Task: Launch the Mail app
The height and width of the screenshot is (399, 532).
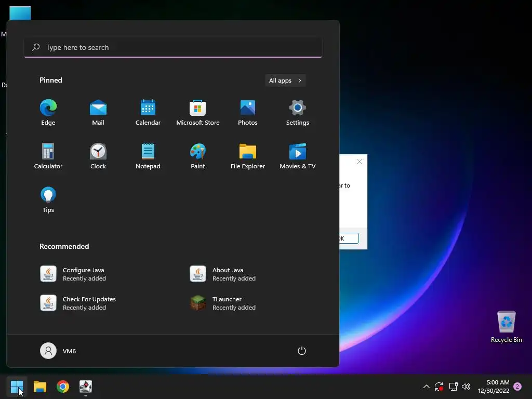Action: 98,113
